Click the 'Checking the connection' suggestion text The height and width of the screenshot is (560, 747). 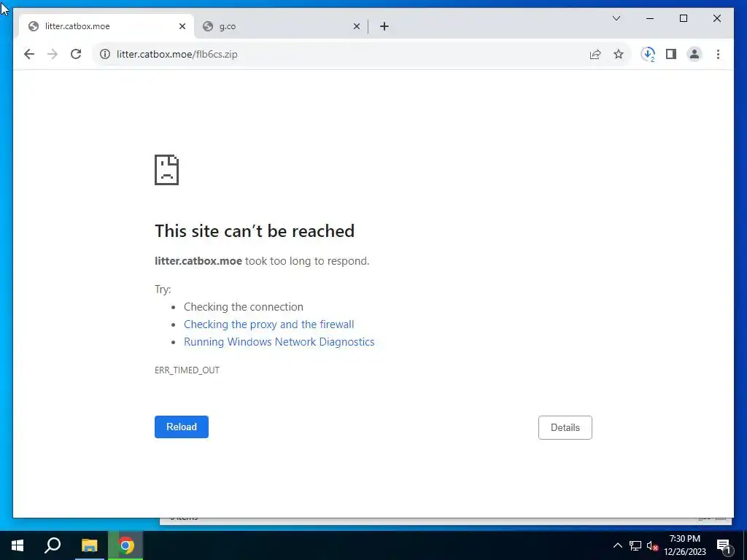pos(244,307)
